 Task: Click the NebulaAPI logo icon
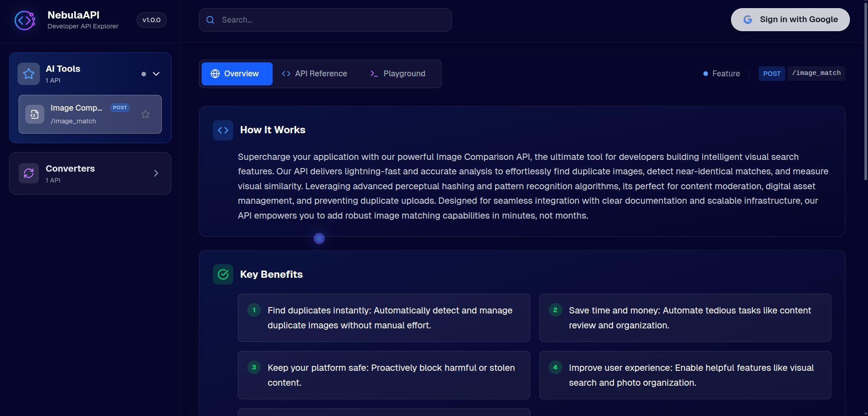pos(25,20)
